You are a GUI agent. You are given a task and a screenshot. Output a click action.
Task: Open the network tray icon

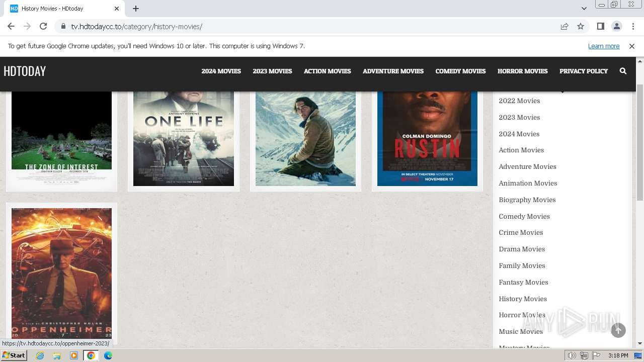click(584, 355)
